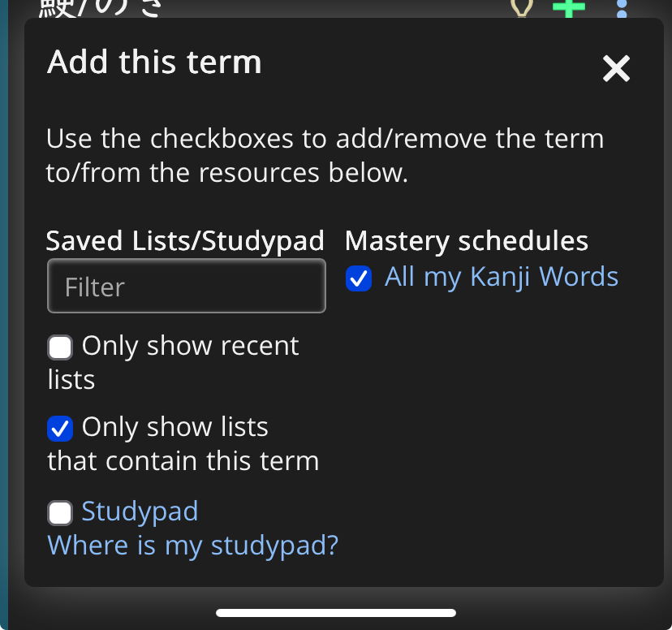Click the Mastery schedules heading
The width and height of the screenshot is (672, 630).
pyautogui.click(x=467, y=241)
